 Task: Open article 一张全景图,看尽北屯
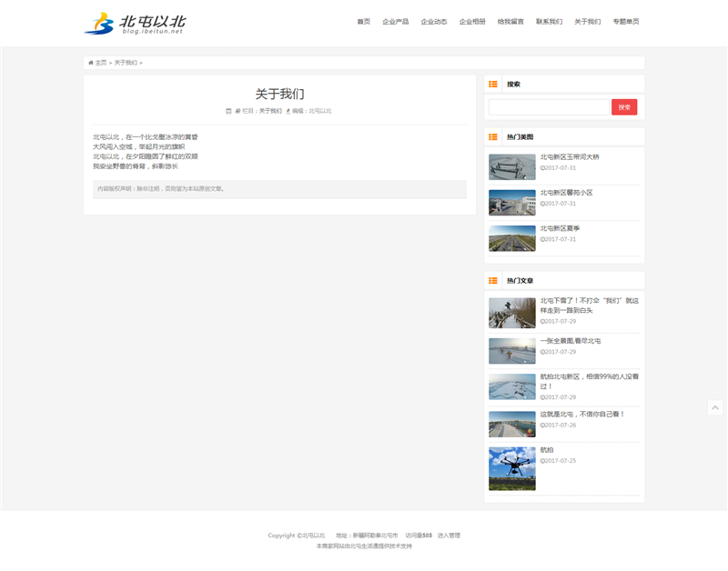(x=570, y=341)
